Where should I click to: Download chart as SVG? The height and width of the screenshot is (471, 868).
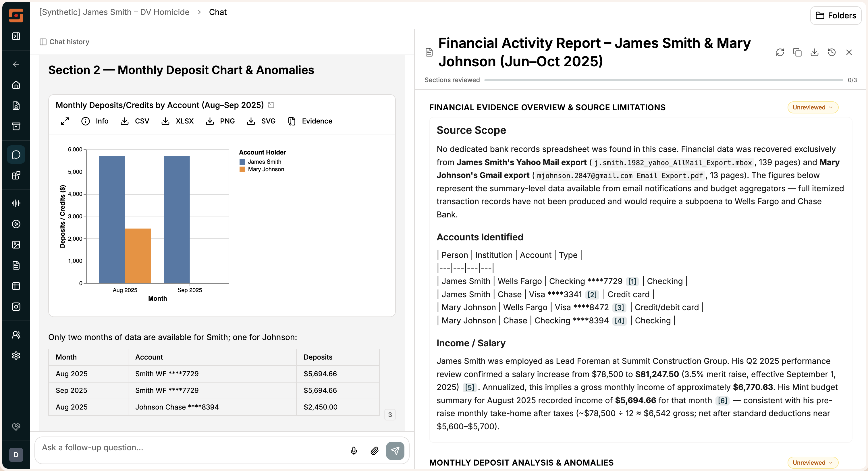point(261,121)
